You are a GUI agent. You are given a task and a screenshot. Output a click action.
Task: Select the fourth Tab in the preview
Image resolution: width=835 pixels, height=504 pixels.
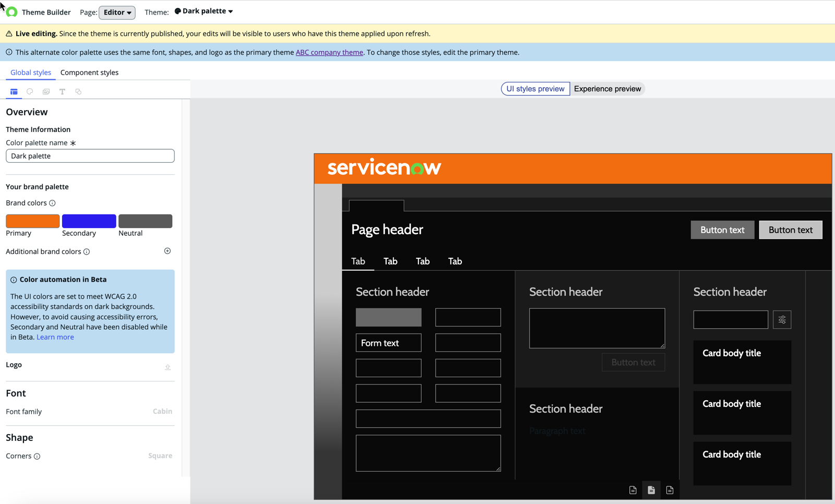click(455, 261)
